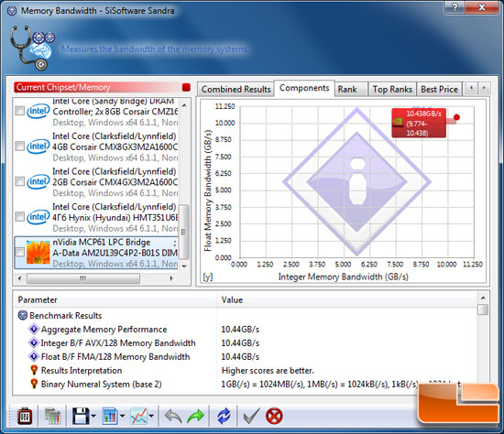Click the [y] axis toggle label
504x434 pixels.
(208, 277)
